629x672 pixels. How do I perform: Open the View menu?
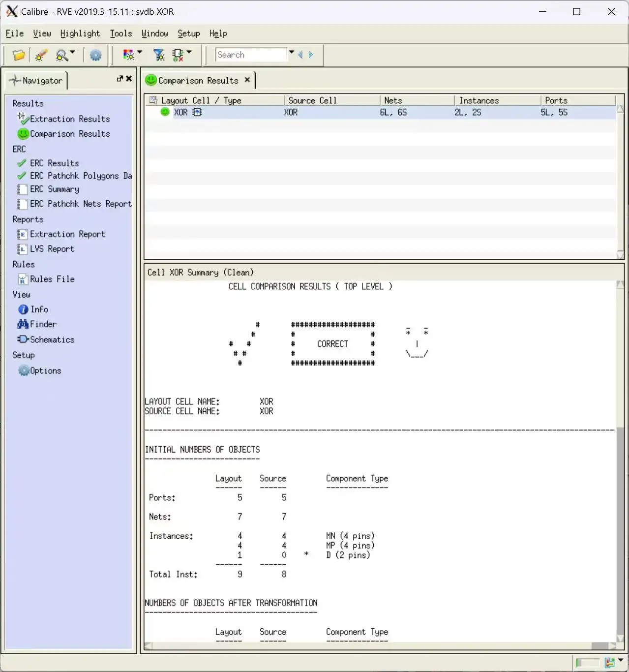click(42, 33)
